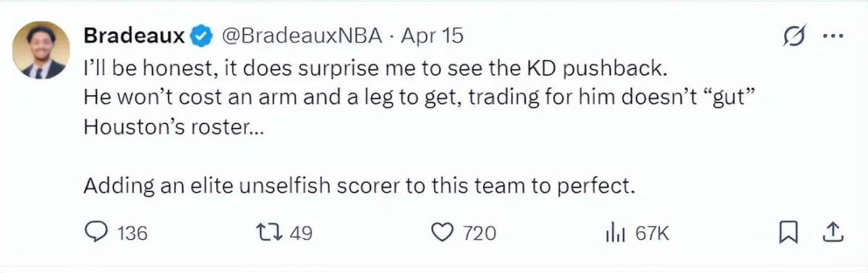Open the Apr 15 timestamp link

(x=432, y=35)
